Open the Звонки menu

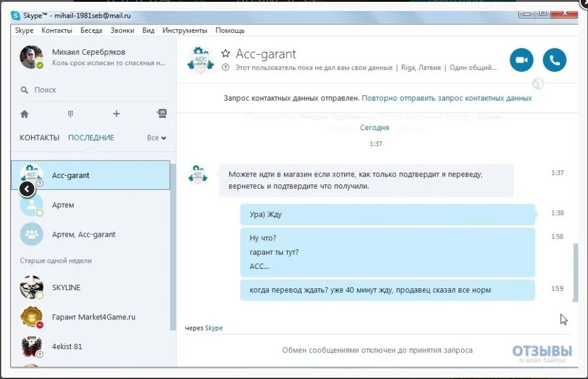[x=122, y=30]
